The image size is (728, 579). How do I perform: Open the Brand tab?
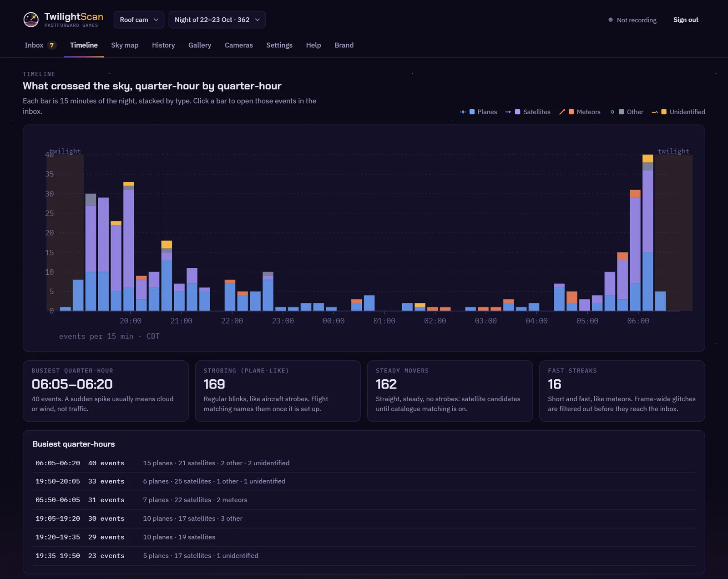click(x=344, y=45)
